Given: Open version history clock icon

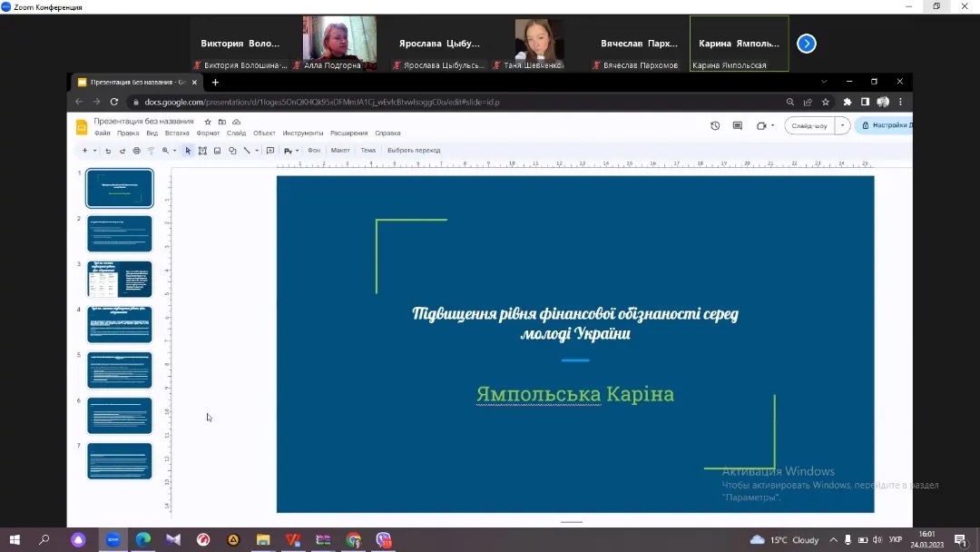Looking at the screenshot, I should tap(715, 126).
